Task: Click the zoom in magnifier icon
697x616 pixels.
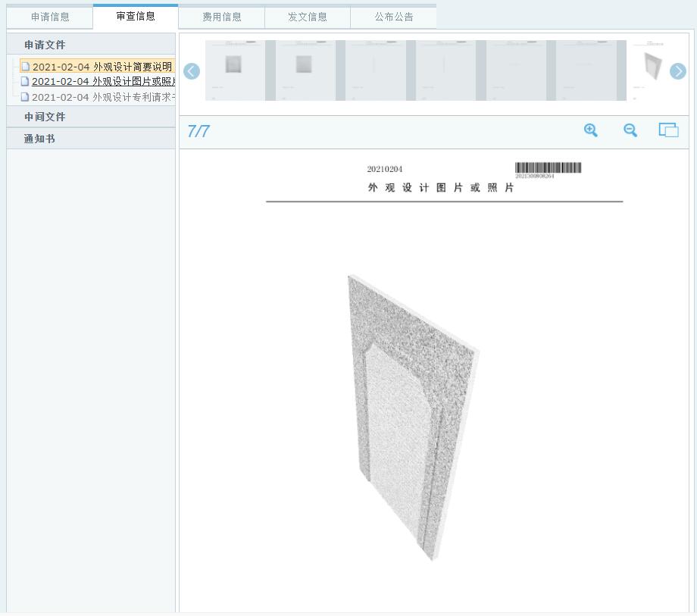Action: point(591,130)
